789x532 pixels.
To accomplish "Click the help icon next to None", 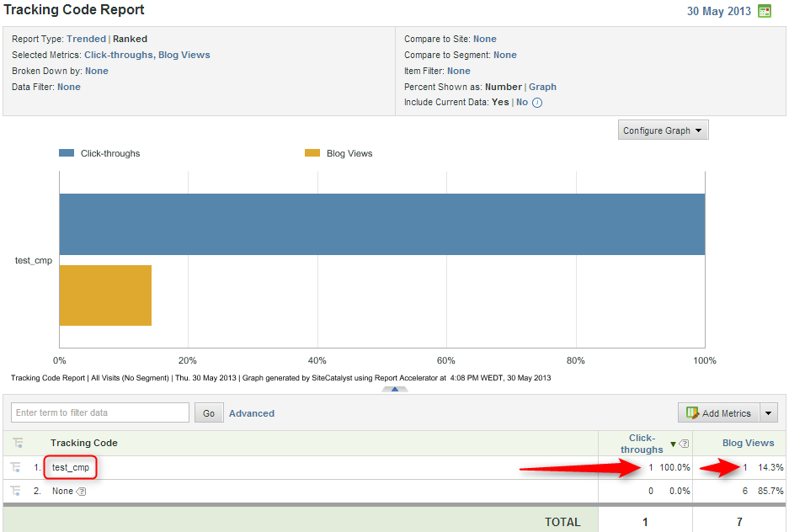I will 81,492.
